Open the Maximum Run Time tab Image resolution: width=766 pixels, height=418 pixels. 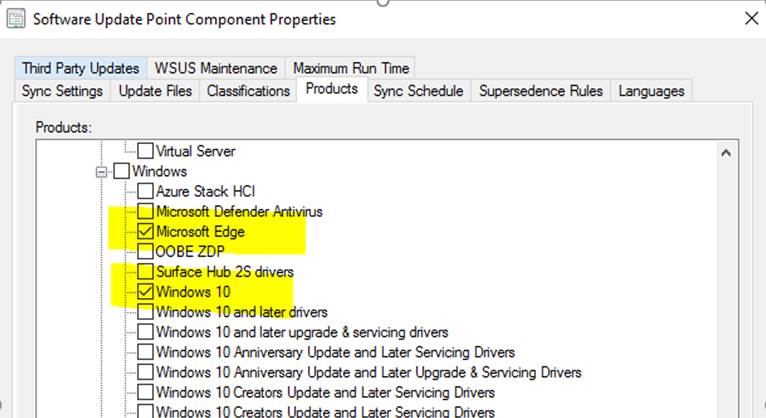point(351,68)
